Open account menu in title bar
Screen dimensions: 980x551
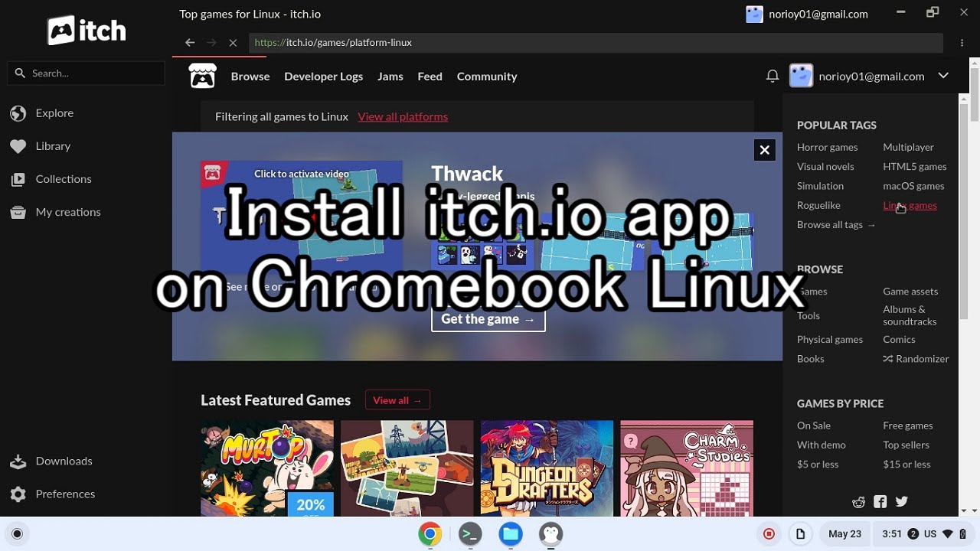(807, 14)
